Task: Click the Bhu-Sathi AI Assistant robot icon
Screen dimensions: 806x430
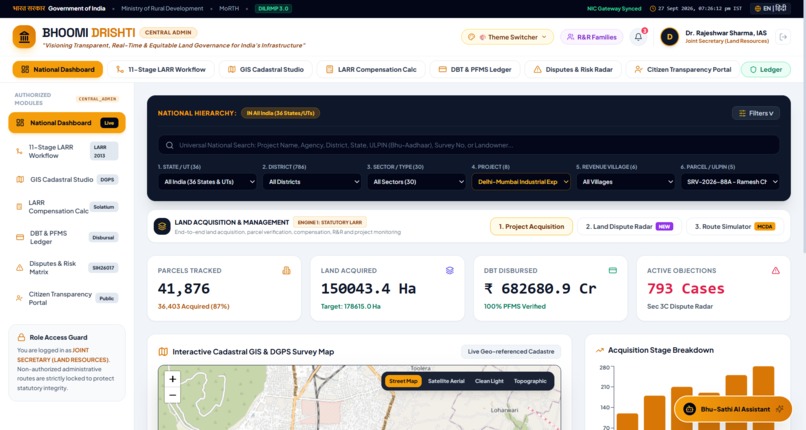Action: coord(689,409)
